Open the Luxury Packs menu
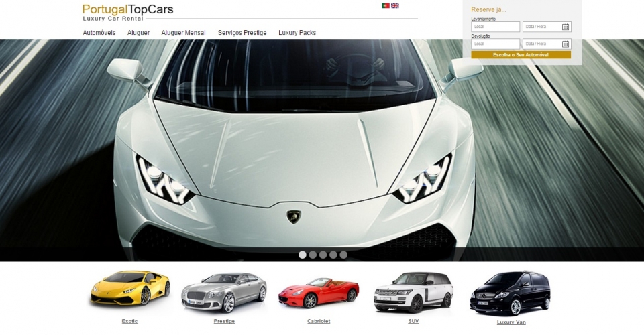 pos(297,33)
